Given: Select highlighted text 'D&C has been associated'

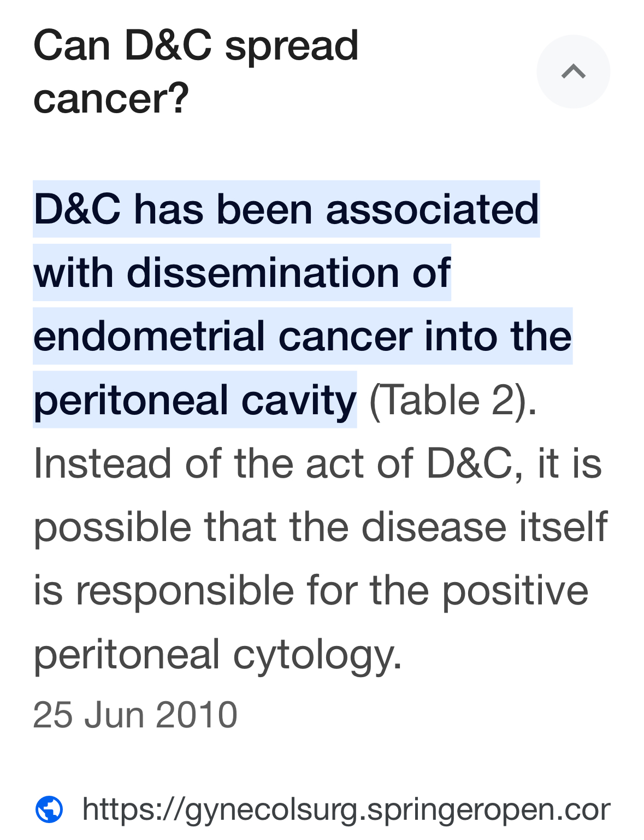Looking at the screenshot, I should (286, 209).
